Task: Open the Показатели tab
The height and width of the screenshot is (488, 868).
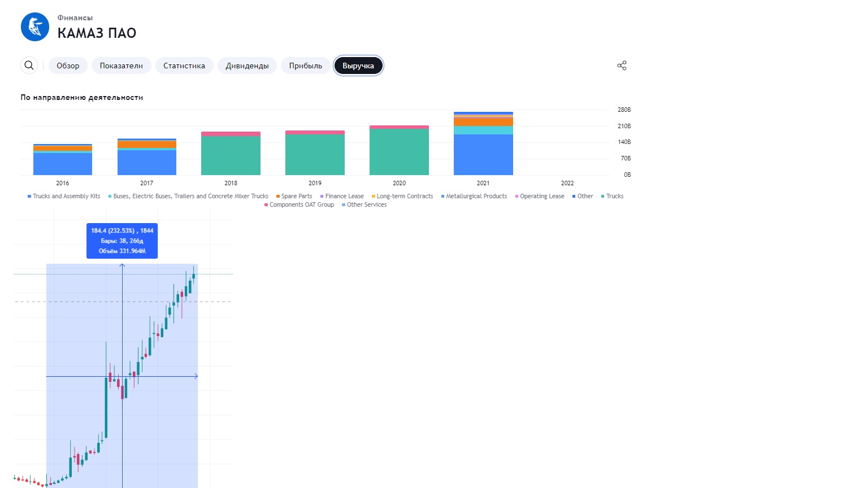Action: [121, 66]
